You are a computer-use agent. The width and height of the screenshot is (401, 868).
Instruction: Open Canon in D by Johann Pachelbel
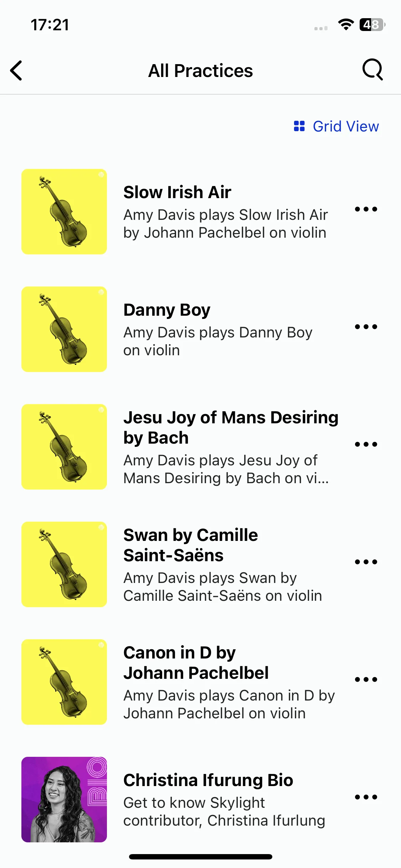click(196, 663)
